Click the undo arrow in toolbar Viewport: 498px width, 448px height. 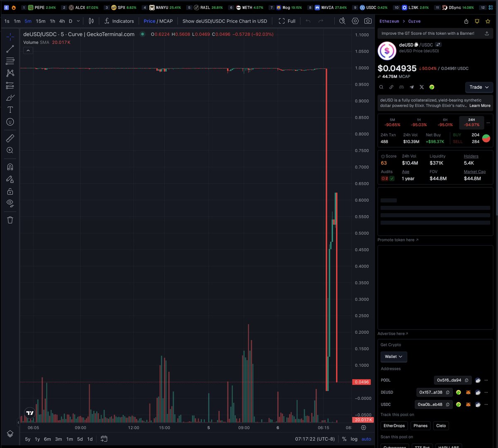[308, 21]
